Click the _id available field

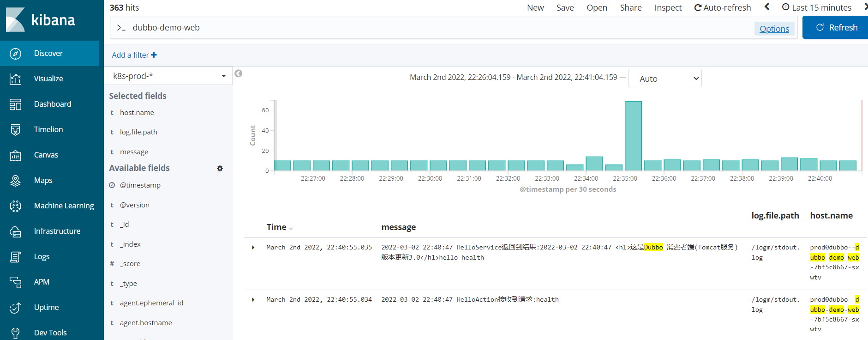(x=125, y=225)
